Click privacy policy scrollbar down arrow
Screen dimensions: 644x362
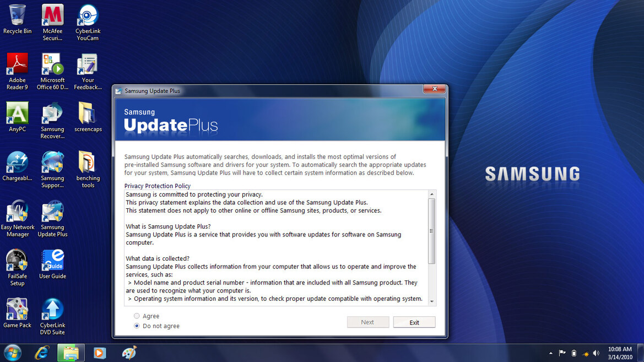click(x=432, y=301)
